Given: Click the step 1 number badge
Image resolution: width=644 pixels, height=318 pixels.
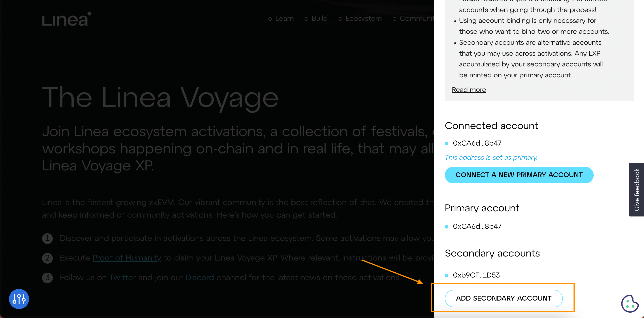Looking at the screenshot, I should tap(47, 238).
